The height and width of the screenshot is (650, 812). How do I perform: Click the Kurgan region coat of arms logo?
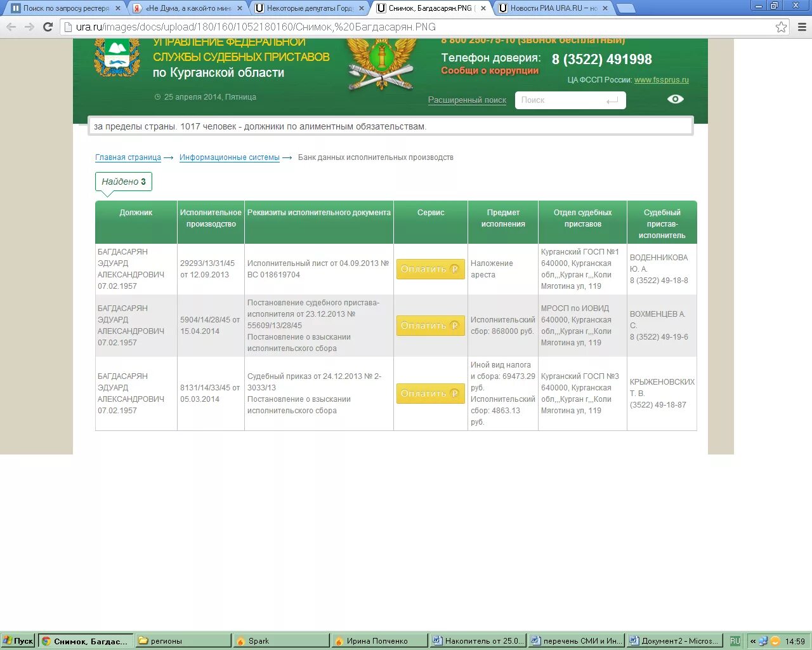117,58
